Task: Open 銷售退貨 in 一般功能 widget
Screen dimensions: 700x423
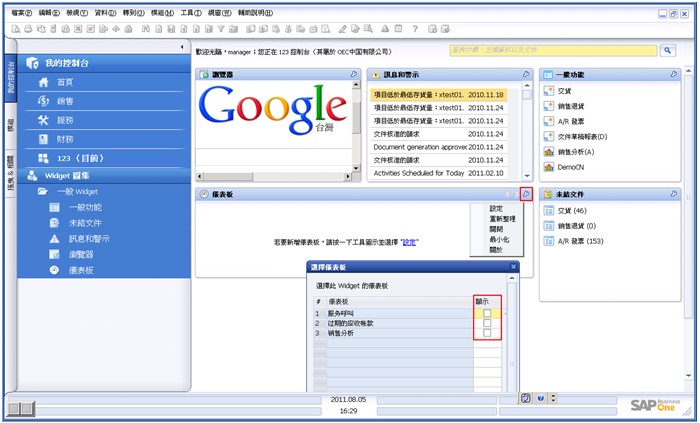Action: click(x=564, y=106)
